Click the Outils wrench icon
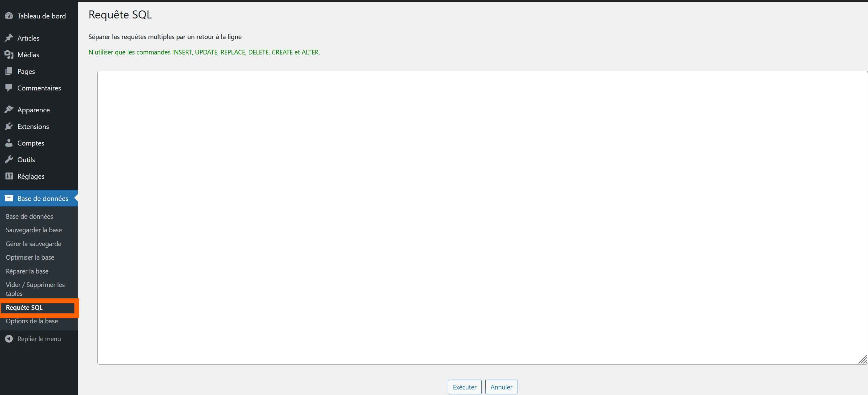 pyautogui.click(x=9, y=160)
